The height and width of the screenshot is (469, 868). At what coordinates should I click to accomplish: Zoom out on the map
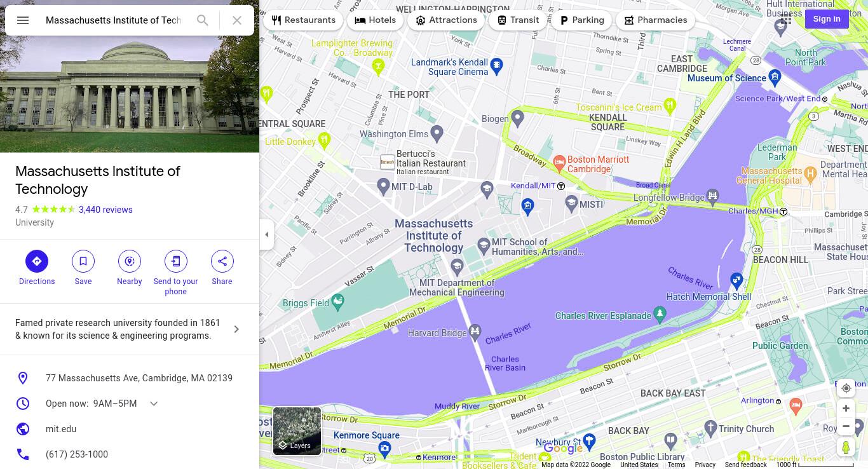[x=846, y=426]
